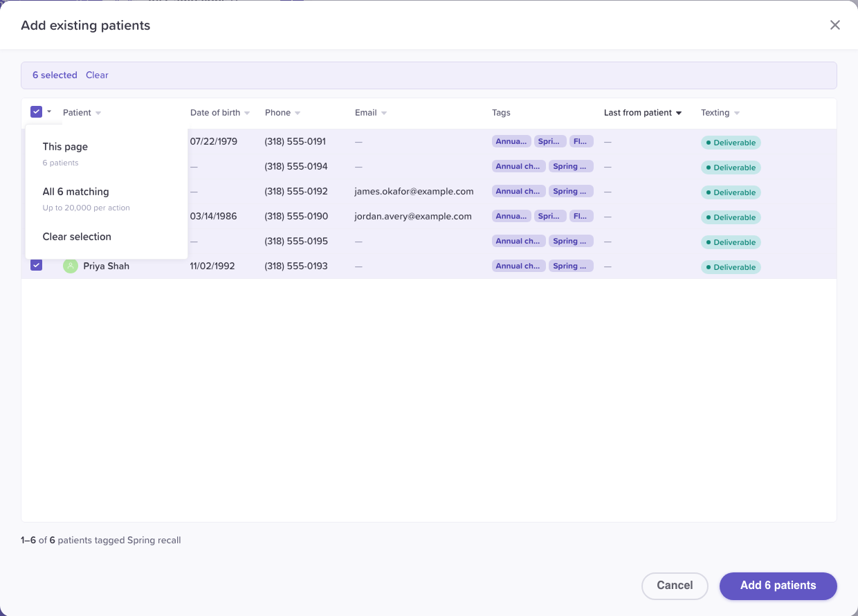Select the Priya Shah patient name
Screen dimensions: 858x616
click(107, 266)
